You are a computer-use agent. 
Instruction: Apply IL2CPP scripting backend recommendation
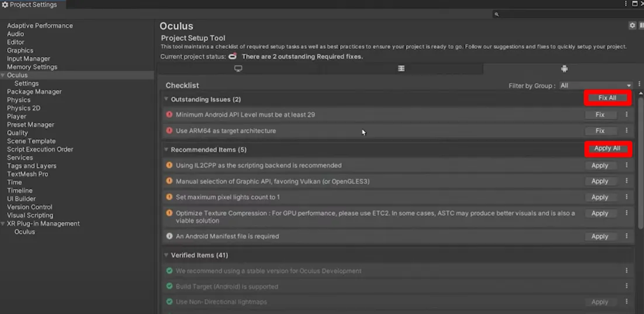pyautogui.click(x=600, y=165)
